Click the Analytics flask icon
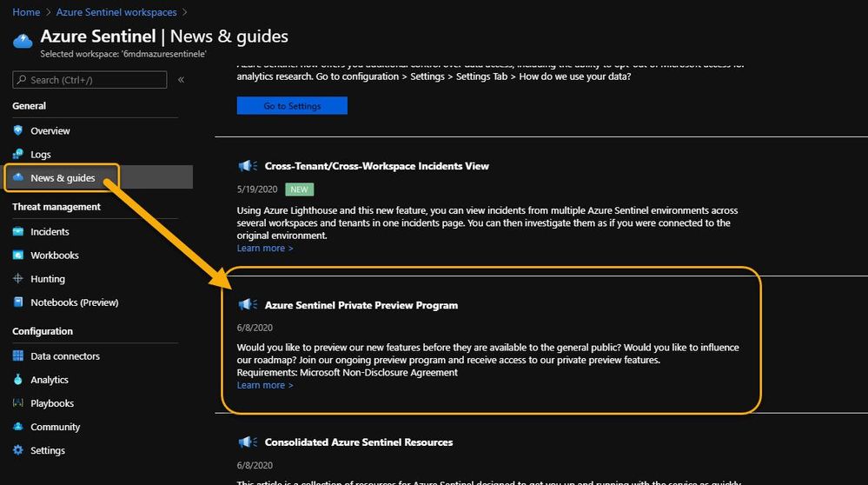Image resolution: width=868 pixels, height=485 pixels. [x=18, y=379]
